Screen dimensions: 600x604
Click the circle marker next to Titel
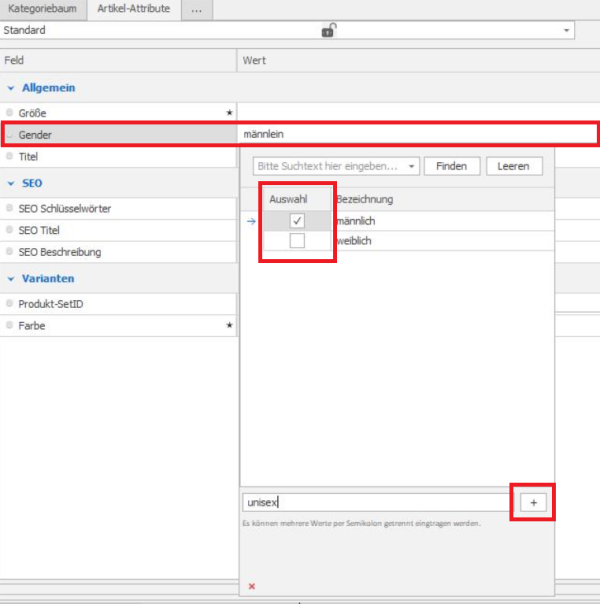pyautogui.click(x=10, y=157)
